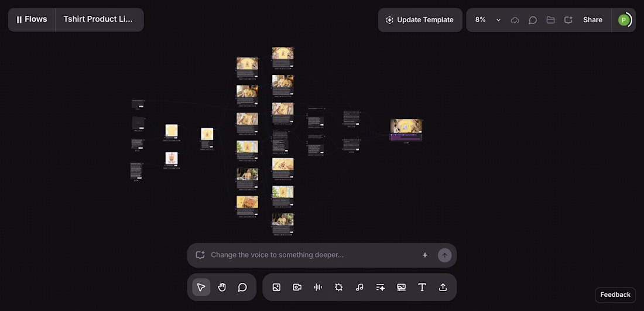The image size is (644, 311).
Task: Click the Update Template button
Action: pos(420,20)
